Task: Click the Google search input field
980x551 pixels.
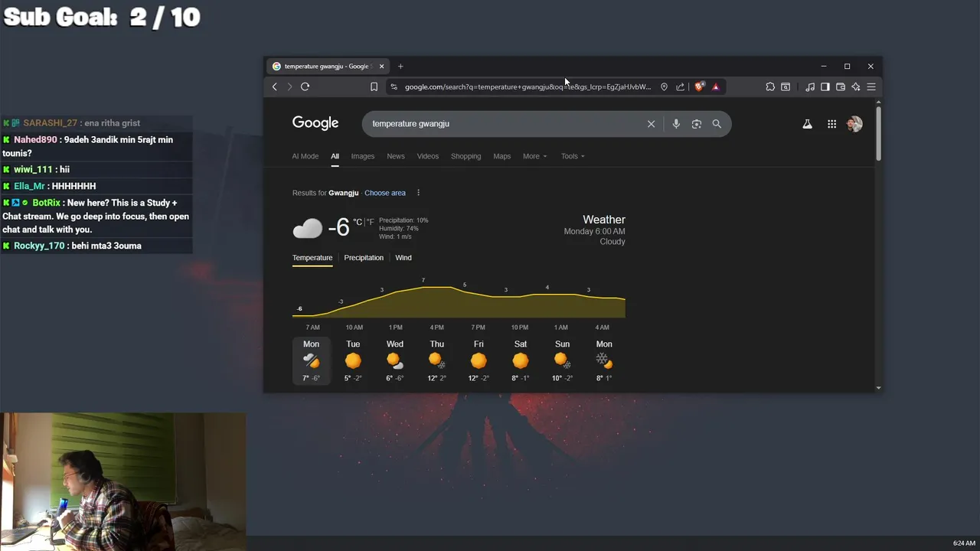Action: [x=505, y=124]
